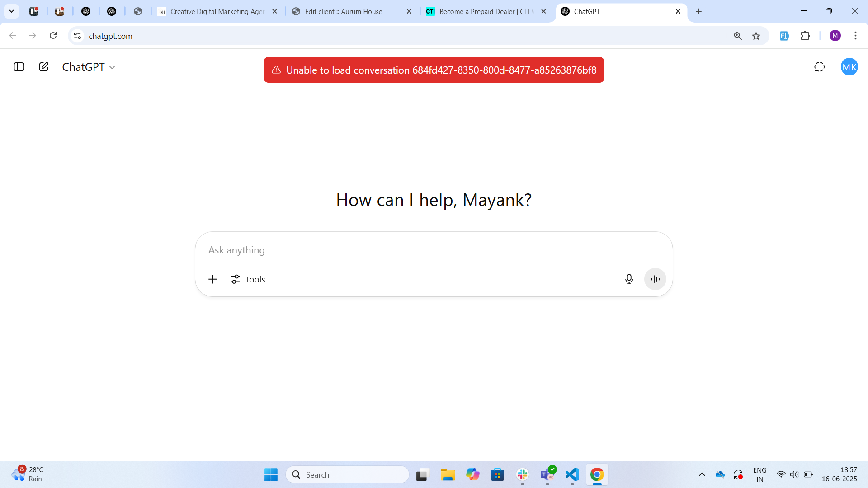Viewport: 868px width, 488px height.
Task: Close the Creative Digital Marketing tab
Action: coord(274,11)
